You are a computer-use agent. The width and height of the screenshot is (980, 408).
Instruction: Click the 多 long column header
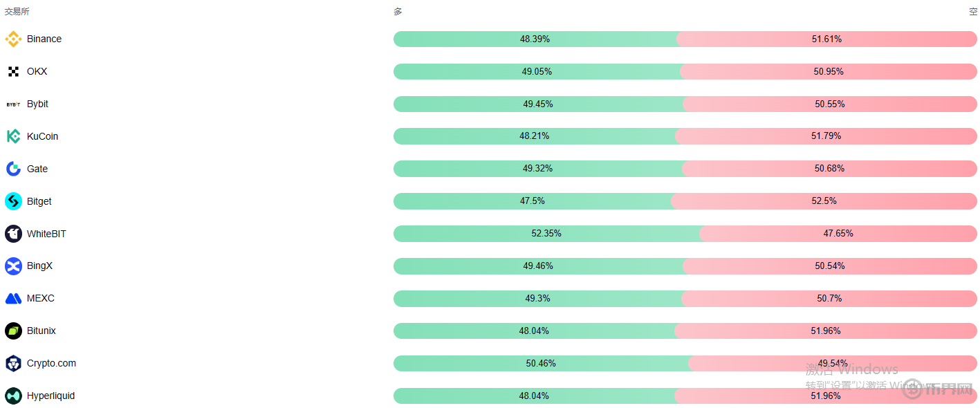click(x=398, y=12)
